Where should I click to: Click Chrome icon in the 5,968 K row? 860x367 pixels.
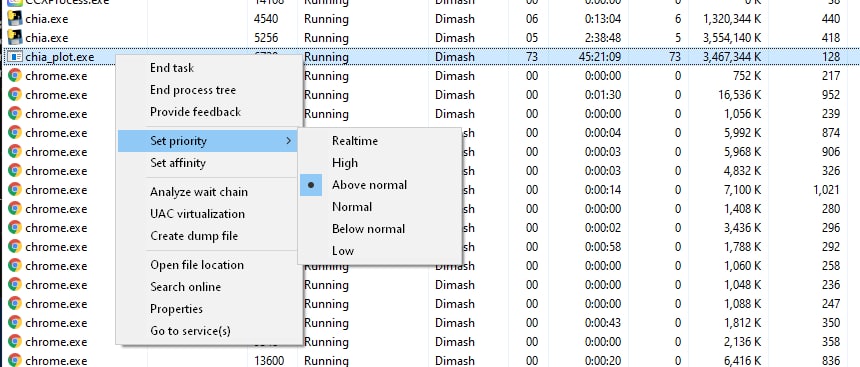15,151
